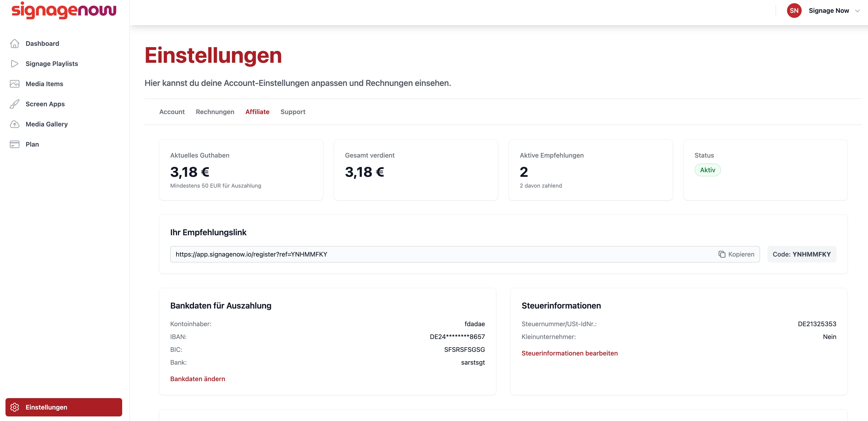Viewport: 868px width, 421px height.
Task: Click the Kontoinhaber value fdadae
Action: (474, 324)
